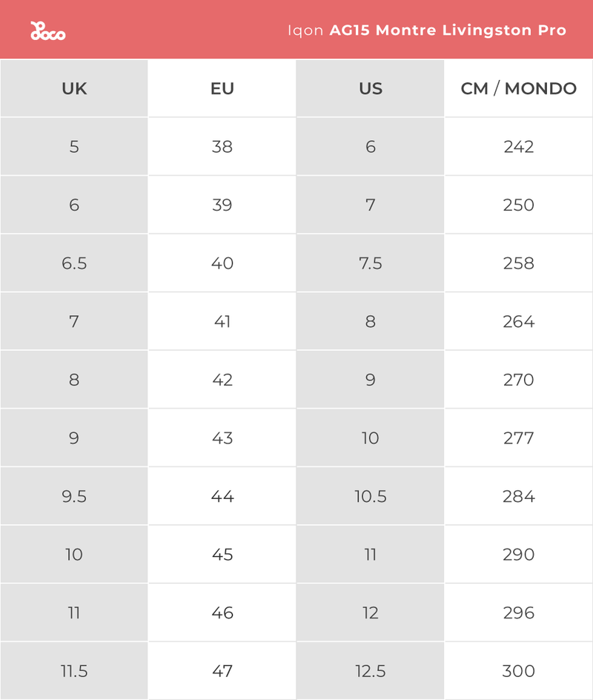Select UK size 6.5 cell
593x700 pixels.
(x=74, y=263)
